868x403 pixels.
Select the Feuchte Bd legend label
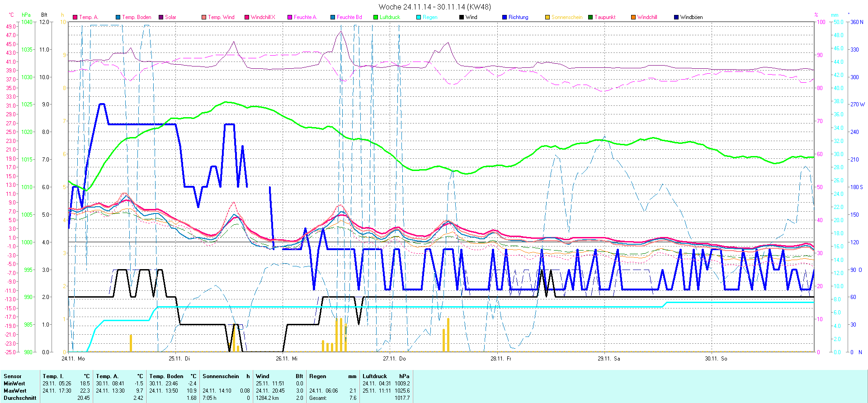[349, 17]
